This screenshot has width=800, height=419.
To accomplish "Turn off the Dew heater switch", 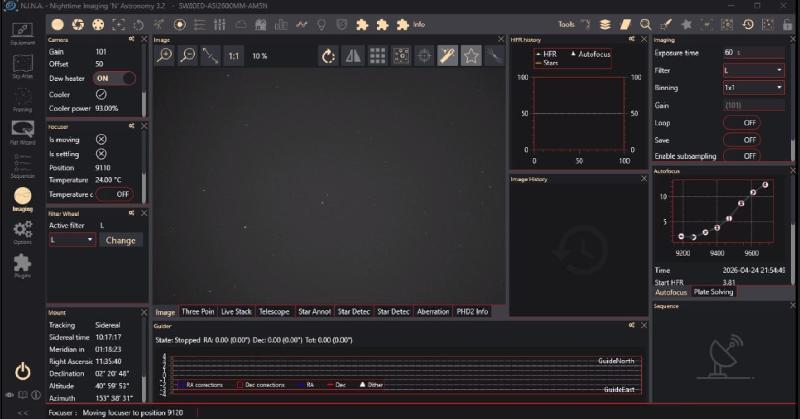I will click(x=114, y=78).
